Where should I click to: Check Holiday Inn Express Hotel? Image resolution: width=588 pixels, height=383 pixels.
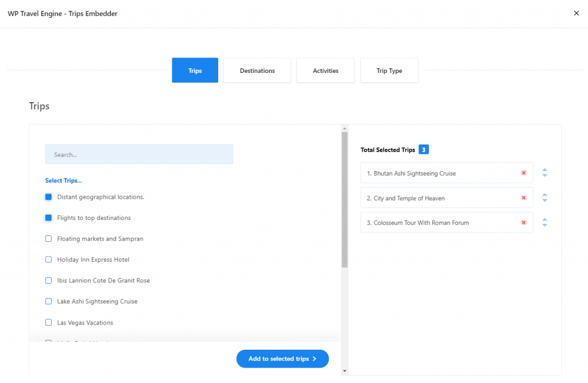48,260
